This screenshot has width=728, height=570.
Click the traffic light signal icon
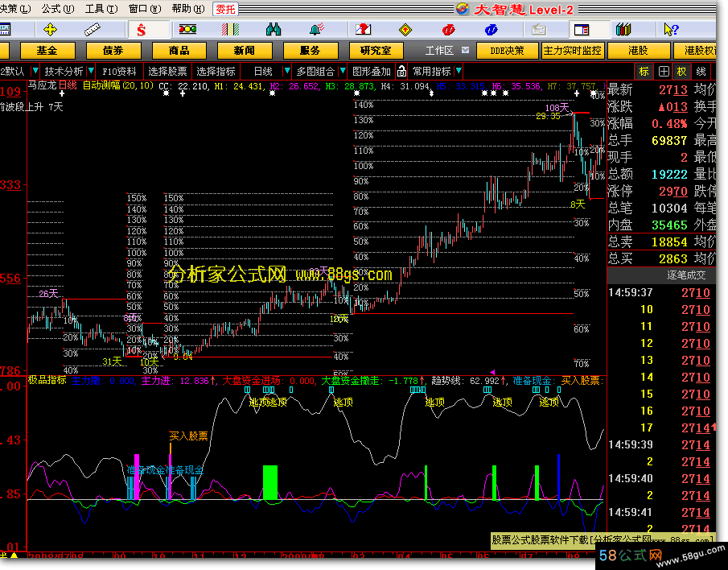(x=187, y=30)
